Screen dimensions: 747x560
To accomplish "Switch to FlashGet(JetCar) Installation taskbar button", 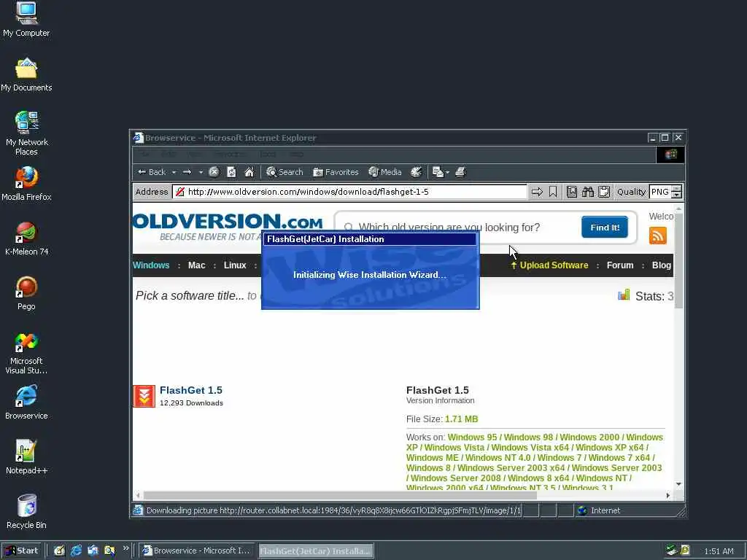I will point(316,551).
